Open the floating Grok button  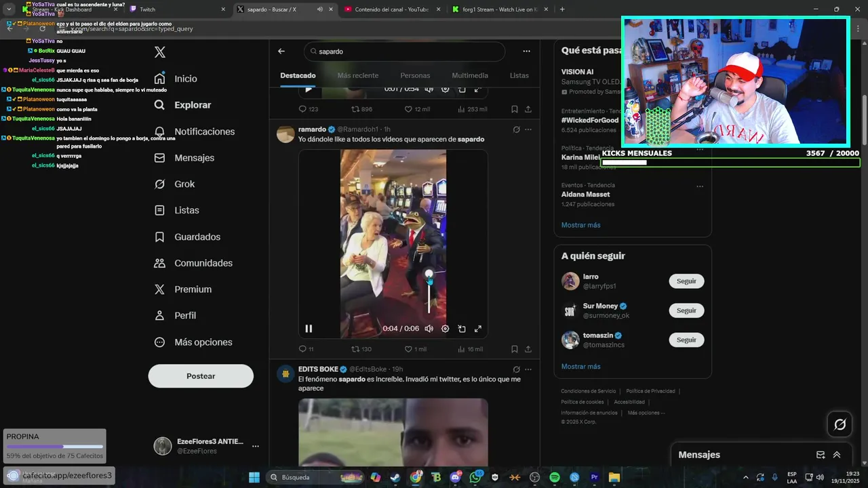click(x=840, y=424)
